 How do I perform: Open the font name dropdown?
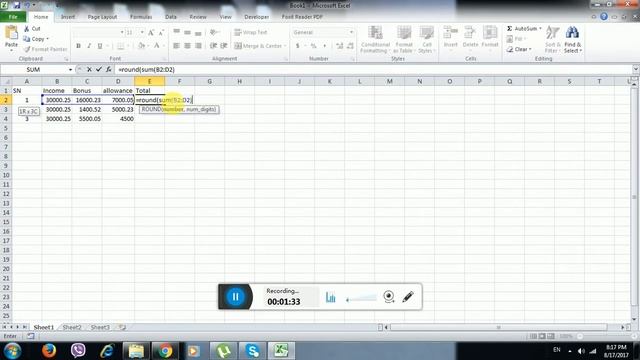[x=122, y=32]
